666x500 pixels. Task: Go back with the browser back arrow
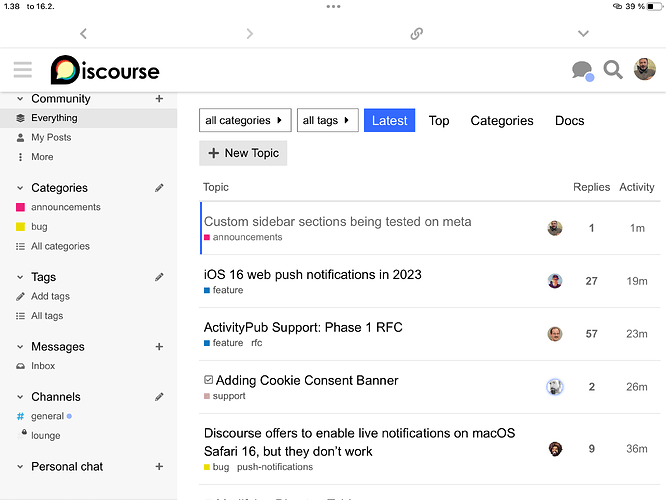point(83,34)
